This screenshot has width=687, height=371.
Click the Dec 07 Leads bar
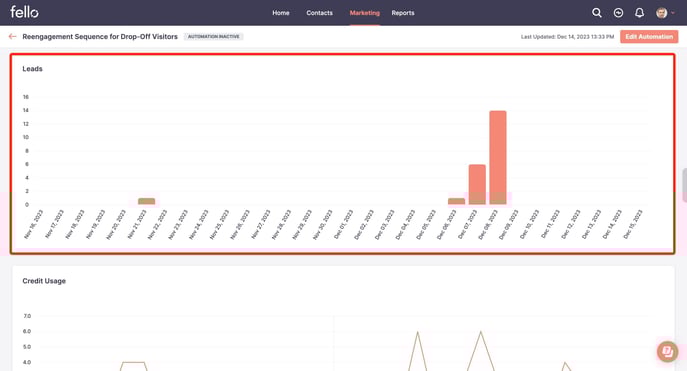pos(477,184)
